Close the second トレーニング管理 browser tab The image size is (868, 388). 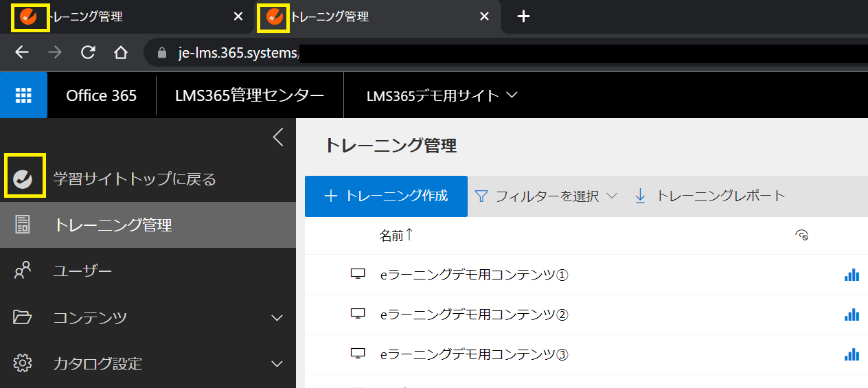pyautogui.click(x=484, y=16)
